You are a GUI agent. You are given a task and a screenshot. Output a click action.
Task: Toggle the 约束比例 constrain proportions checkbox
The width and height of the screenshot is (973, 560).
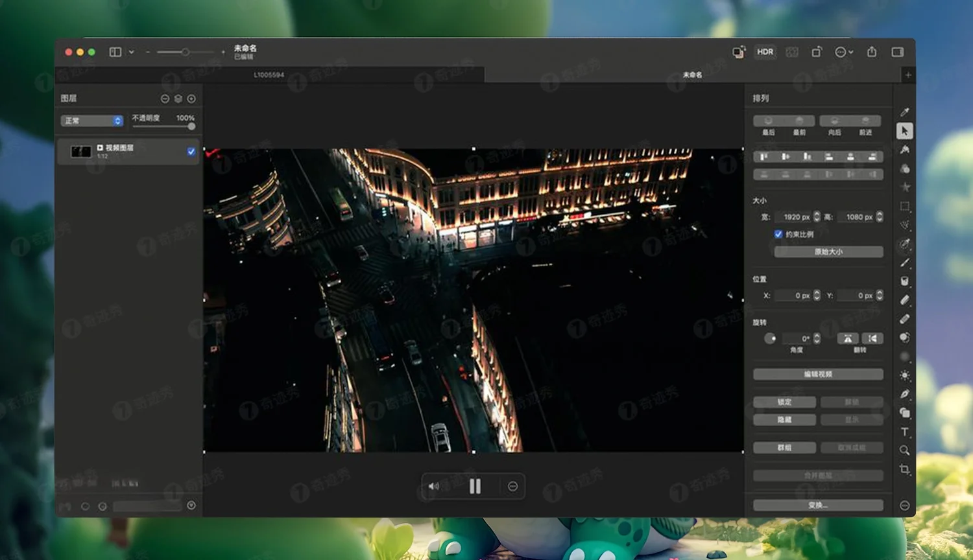(x=778, y=235)
